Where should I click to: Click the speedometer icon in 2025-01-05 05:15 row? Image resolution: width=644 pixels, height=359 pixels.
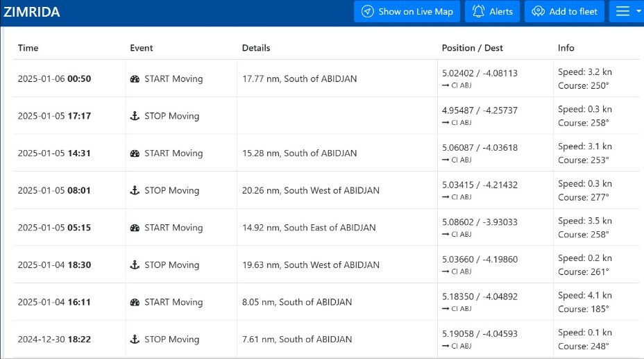tap(135, 228)
